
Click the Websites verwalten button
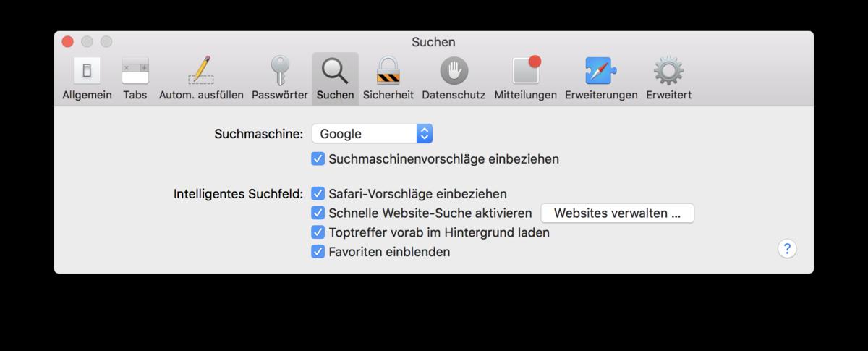click(x=617, y=213)
